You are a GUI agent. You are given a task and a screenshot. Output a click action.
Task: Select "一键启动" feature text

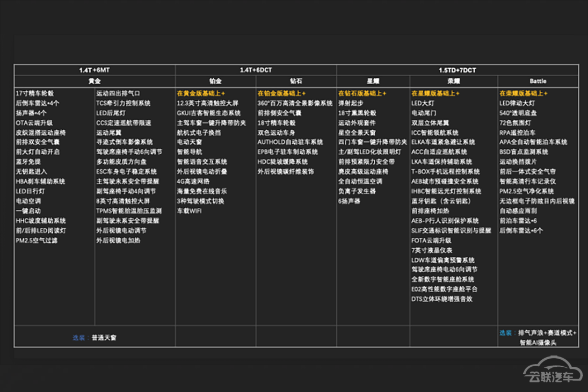[x=28, y=211]
